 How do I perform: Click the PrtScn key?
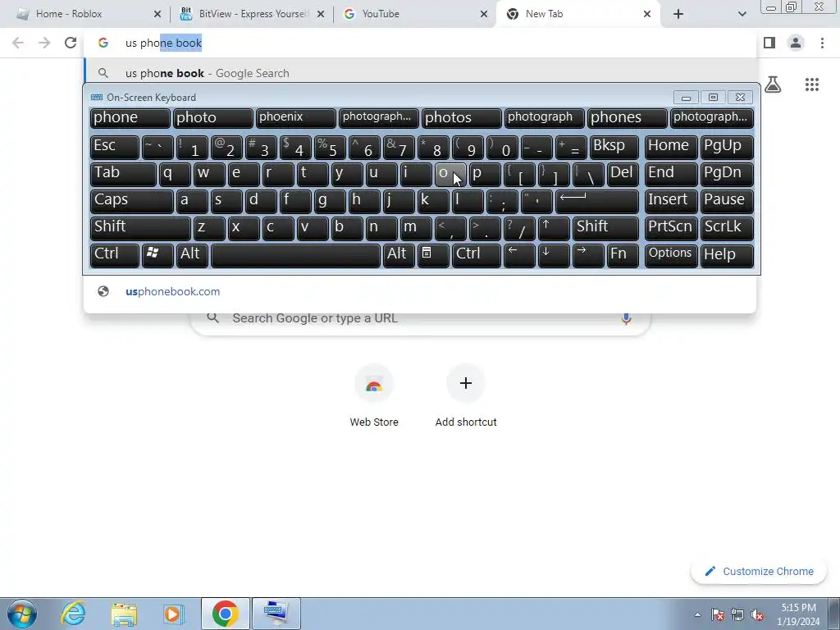[671, 228]
